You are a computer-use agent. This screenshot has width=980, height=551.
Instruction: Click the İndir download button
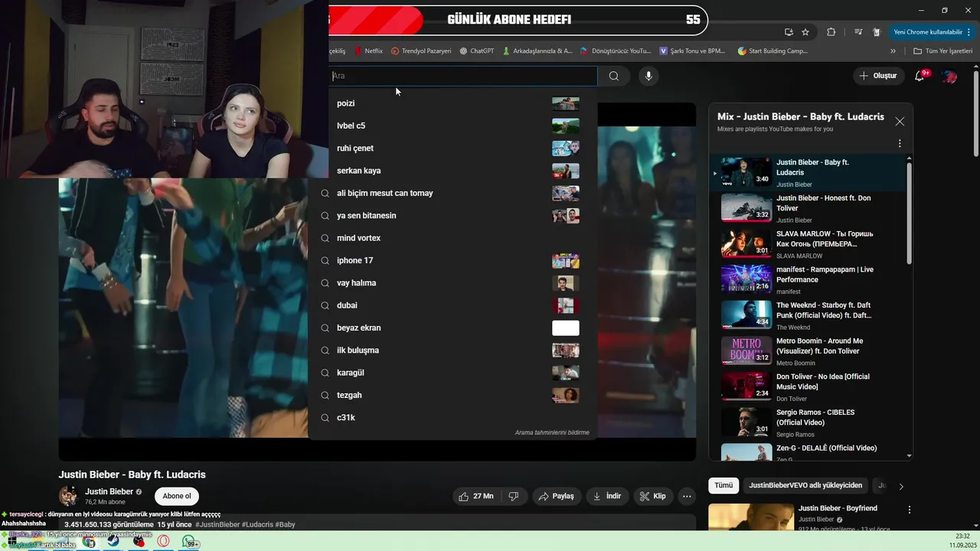point(607,496)
